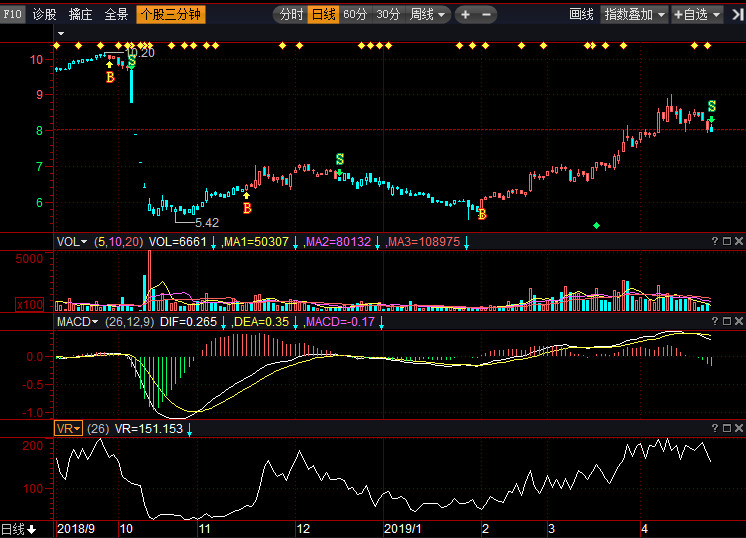Select the 日线 daily period button
Image resolution: width=746 pixels, height=538 pixels.
coord(324,15)
